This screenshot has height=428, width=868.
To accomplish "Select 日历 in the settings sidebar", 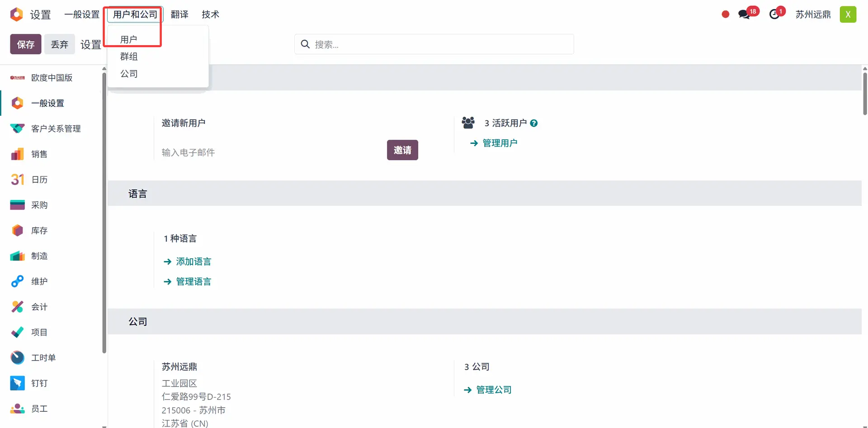I will coord(39,180).
